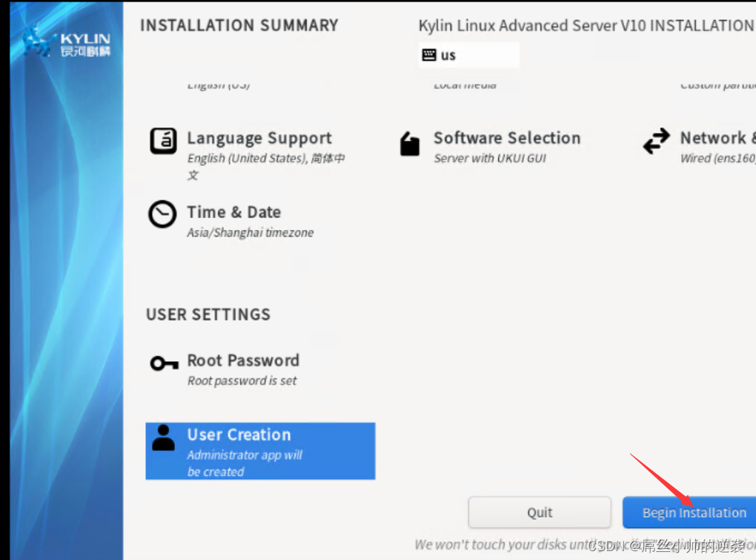Click the User Creation person icon
The width and height of the screenshot is (756, 560).
click(x=163, y=438)
